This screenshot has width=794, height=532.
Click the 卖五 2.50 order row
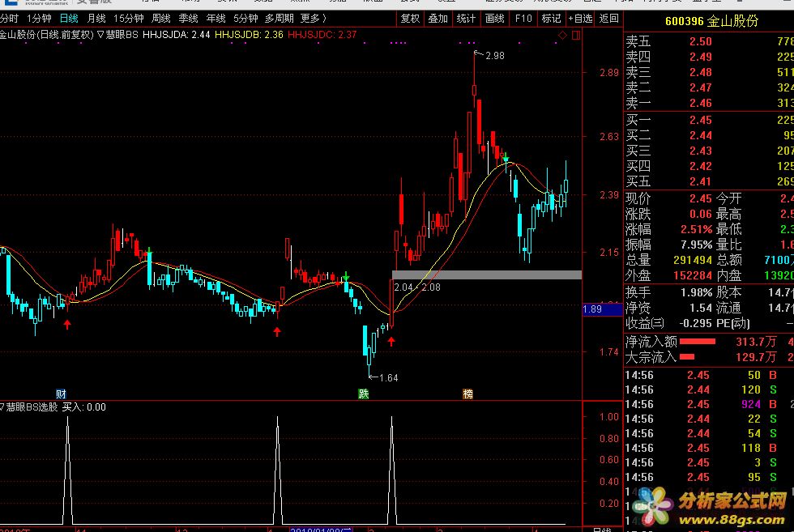(710, 41)
